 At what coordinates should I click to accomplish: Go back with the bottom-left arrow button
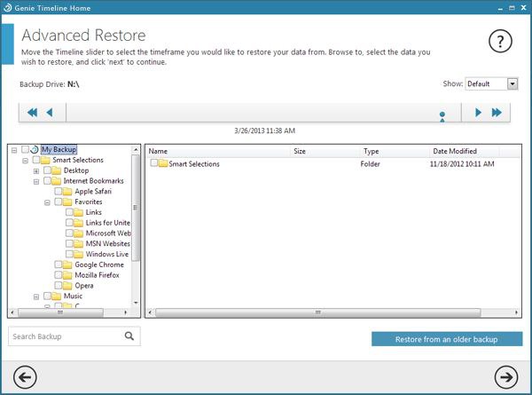[26, 376]
